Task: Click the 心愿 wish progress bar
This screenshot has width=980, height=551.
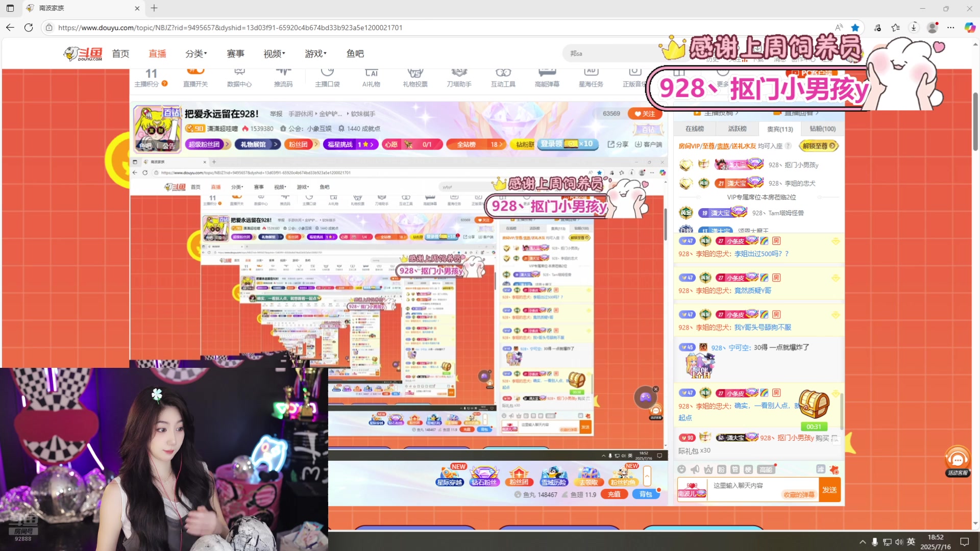Action: (412, 144)
